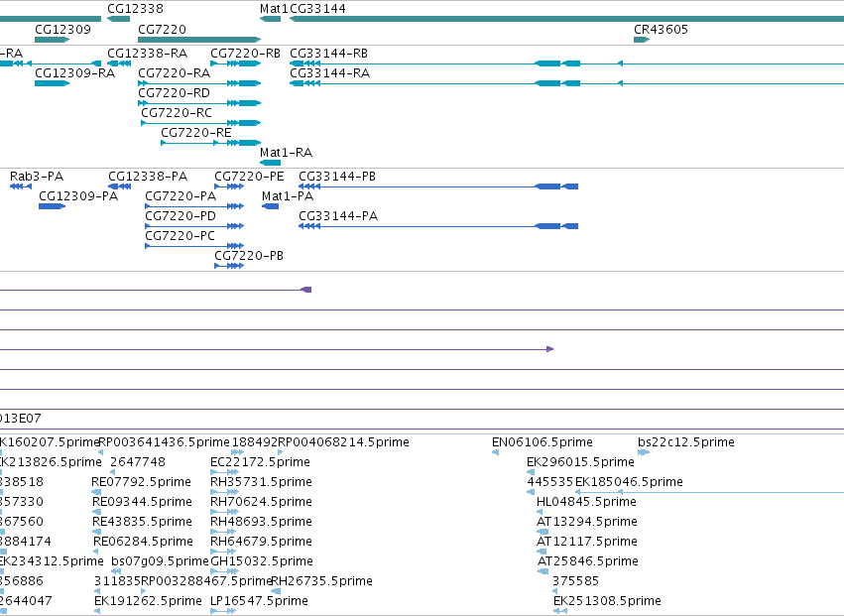Open EST HL04845.5prime
Screen dimensions: 844x616
click(586, 501)
